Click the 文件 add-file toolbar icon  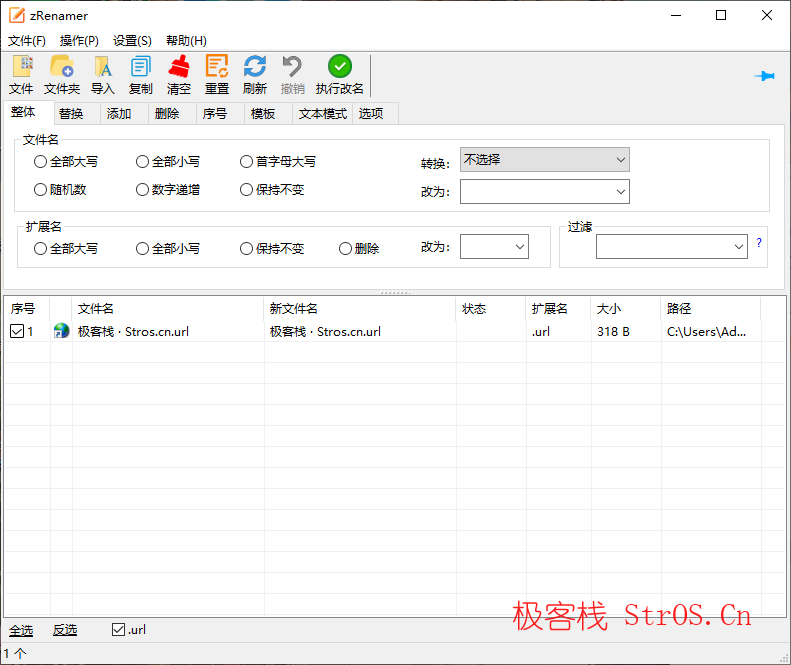[22, 67]
